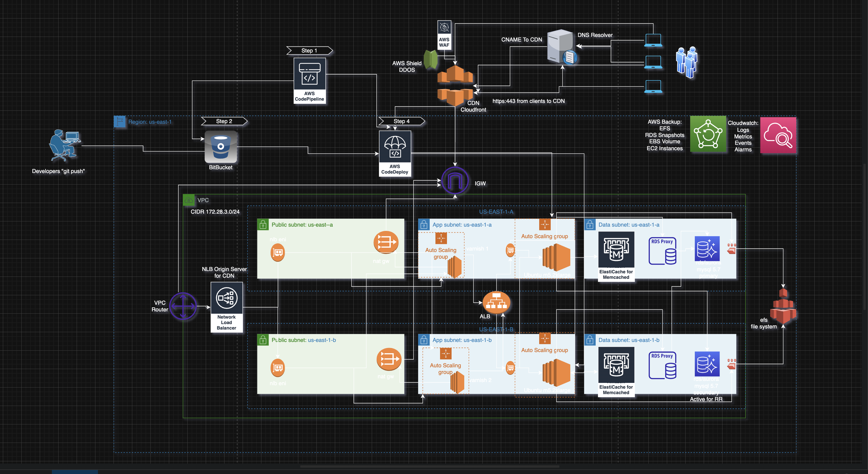Select Ubuntu m5.2xlarge instance in App subnet us-east-1-a
Viewport: 868px width, 474px height.
pos(556,257)
